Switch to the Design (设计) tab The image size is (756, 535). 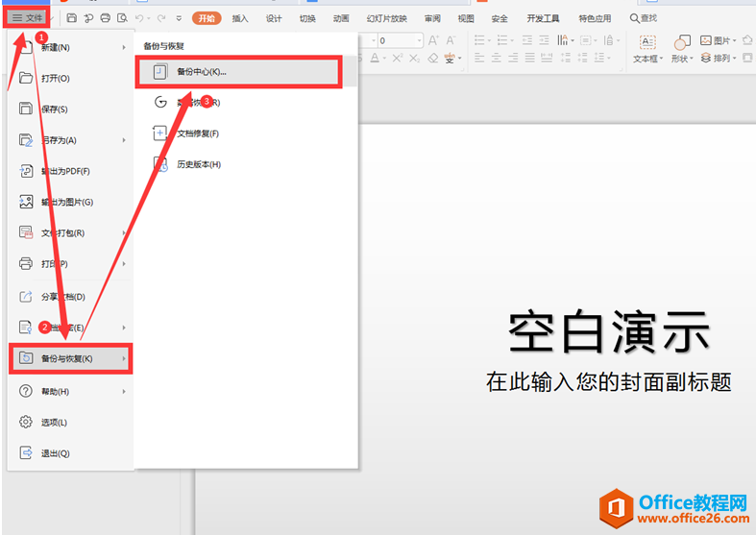274,18
